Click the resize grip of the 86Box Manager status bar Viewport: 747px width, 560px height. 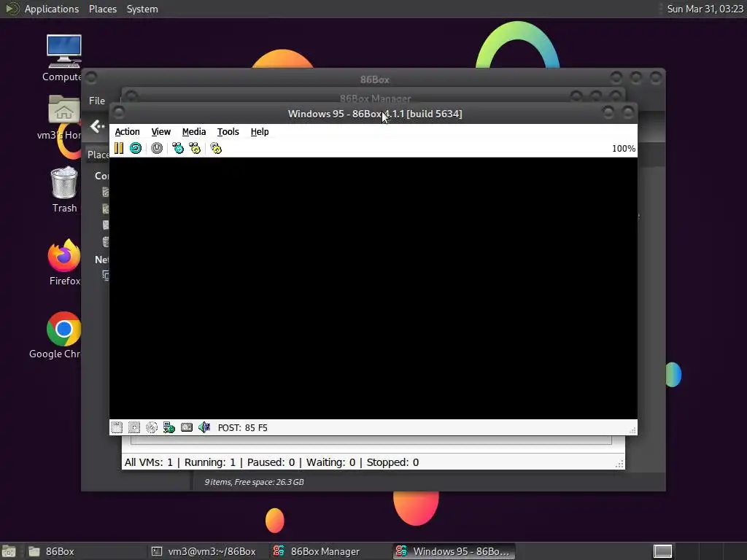[619, 464]
